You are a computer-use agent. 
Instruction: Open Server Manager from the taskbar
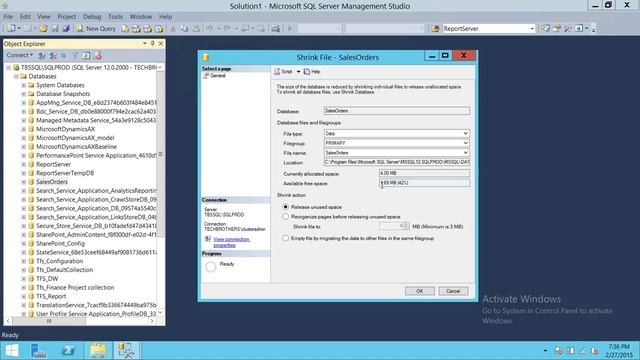(39, 351)
